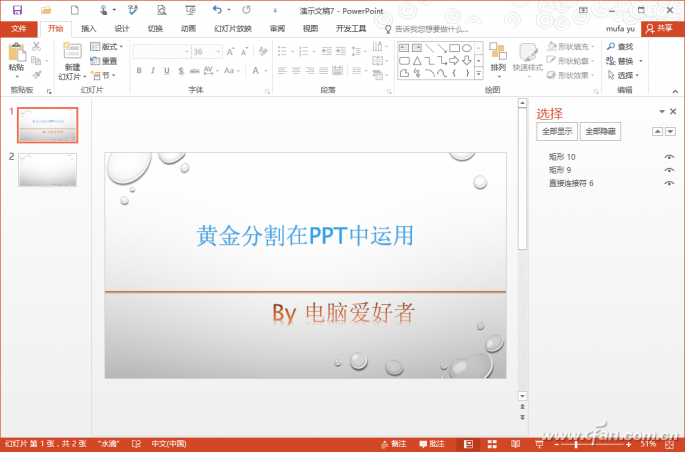
Task: Toggle visibility of 矩形 10
Action: [668, 157]
